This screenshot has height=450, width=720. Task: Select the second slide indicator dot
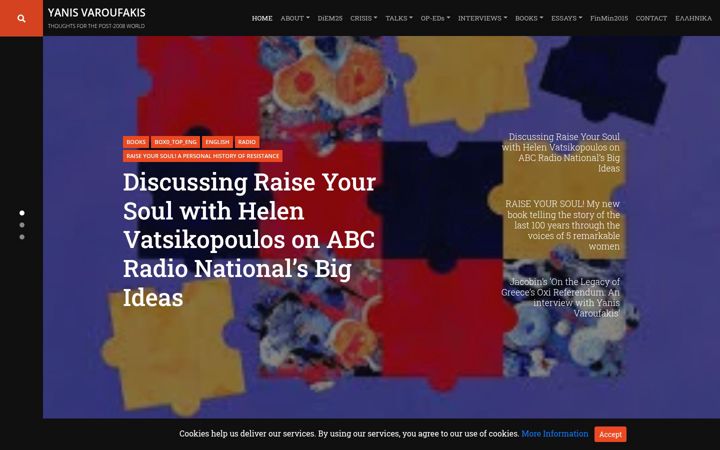(22, 225)
